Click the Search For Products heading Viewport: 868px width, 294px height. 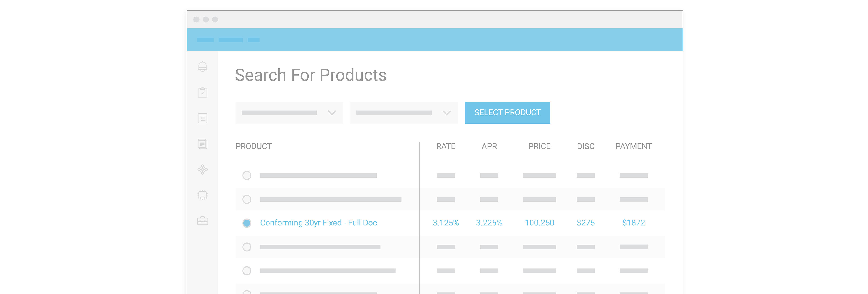[x=311, y=75]
